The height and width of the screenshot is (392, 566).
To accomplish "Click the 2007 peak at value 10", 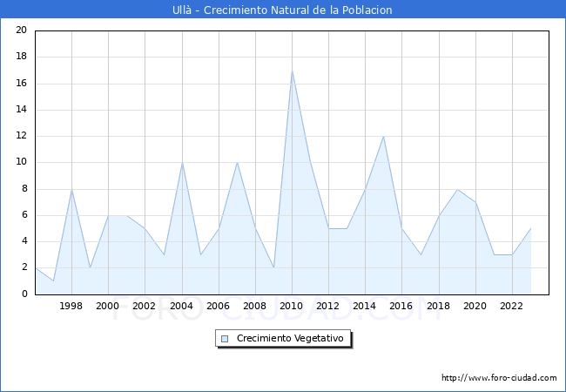I will 237,162.
